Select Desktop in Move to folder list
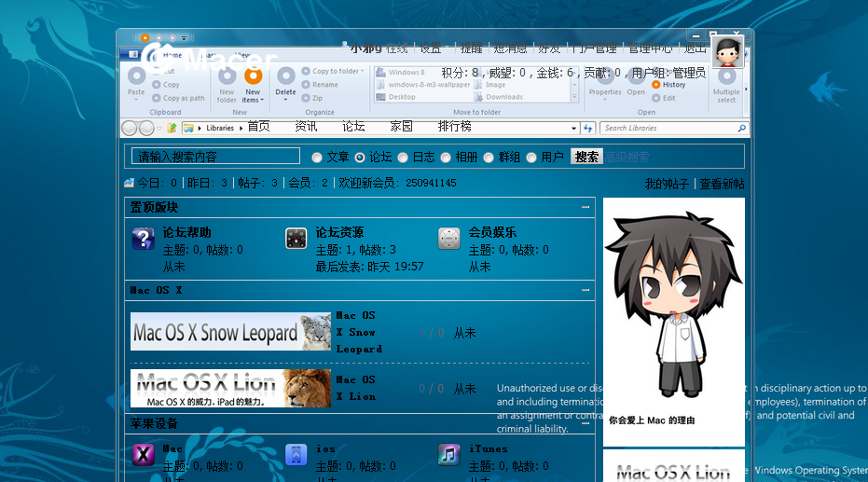The image size is (868, 482). (396, 97)
